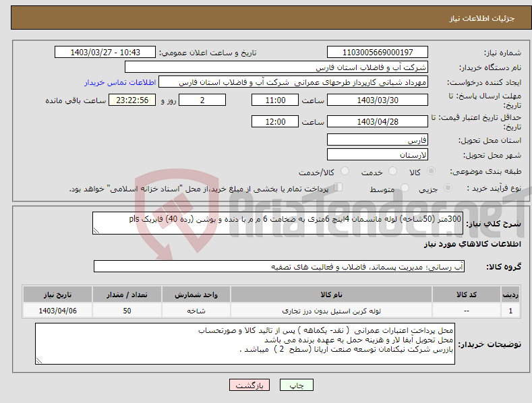532x403 pixels.
Task: Select the خدمت radio button
Action: (392, 171)
